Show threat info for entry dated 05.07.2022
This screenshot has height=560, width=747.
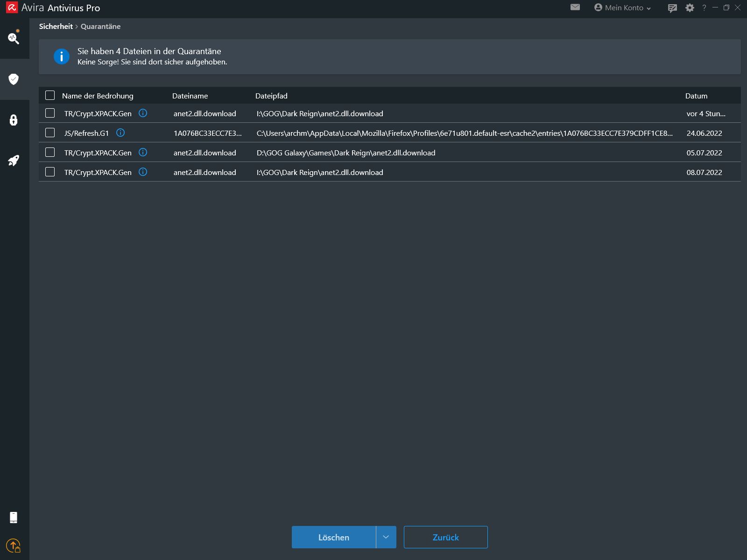[x=143, y=152]
